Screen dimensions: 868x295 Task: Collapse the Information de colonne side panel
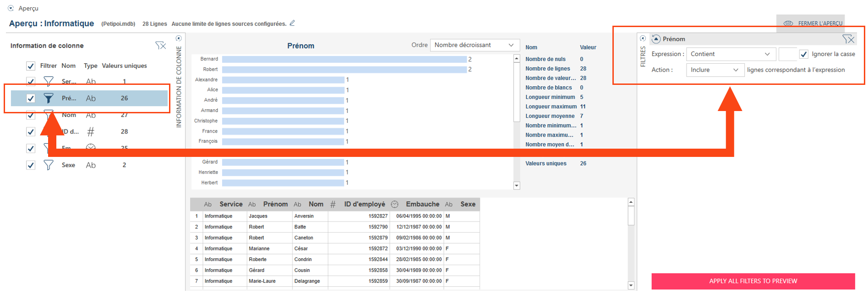179,39
